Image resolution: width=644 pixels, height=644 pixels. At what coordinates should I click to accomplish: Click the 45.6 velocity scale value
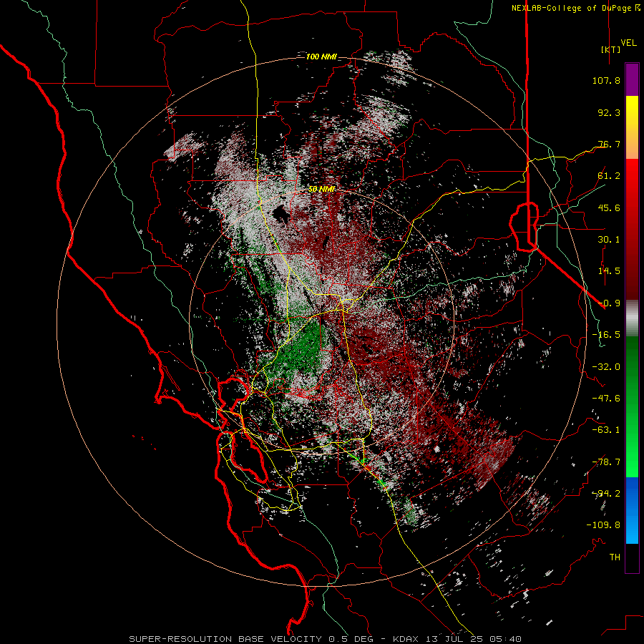pyautogui.click(x=609, y=208)
